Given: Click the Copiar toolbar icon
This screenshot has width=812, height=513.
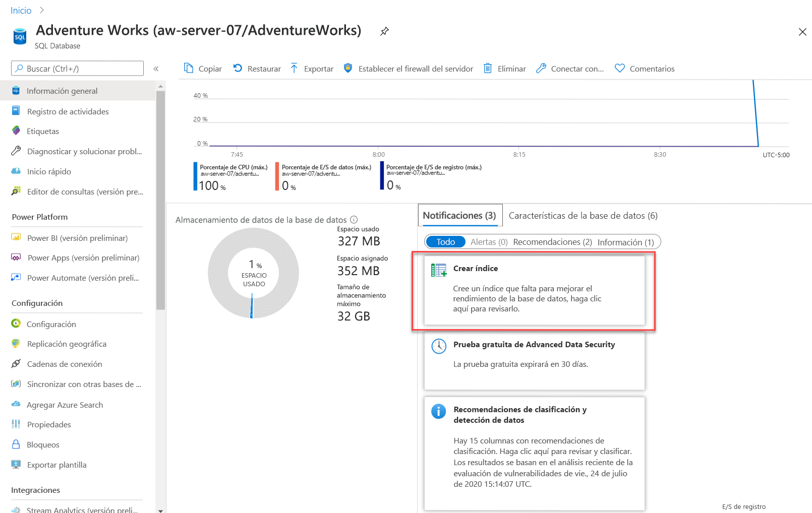Looking at the screenshot, I should pyautogui.click(x=189, y=68).
